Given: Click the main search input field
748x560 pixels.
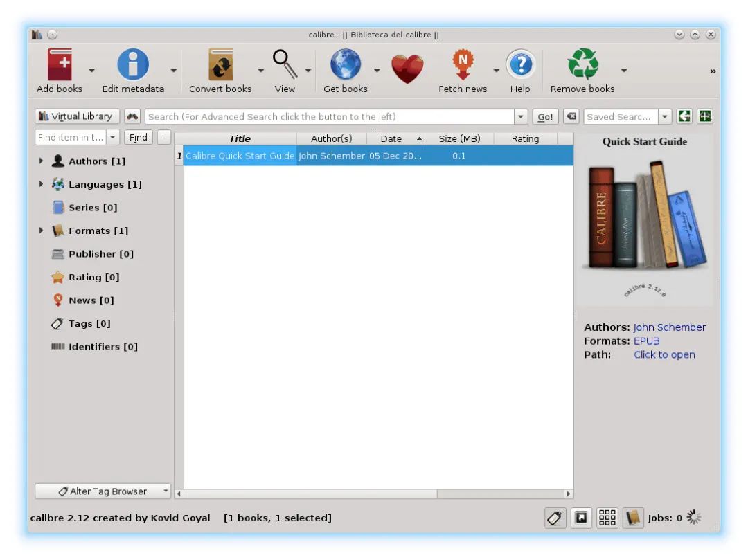Looking at the screenshot, I should click(x=329, y=117).
